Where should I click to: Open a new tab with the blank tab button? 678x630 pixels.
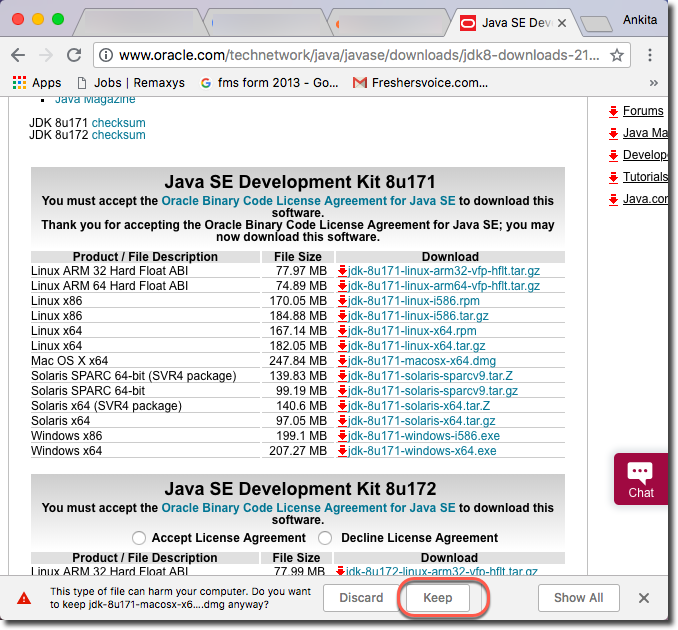[x=596, y=24]
